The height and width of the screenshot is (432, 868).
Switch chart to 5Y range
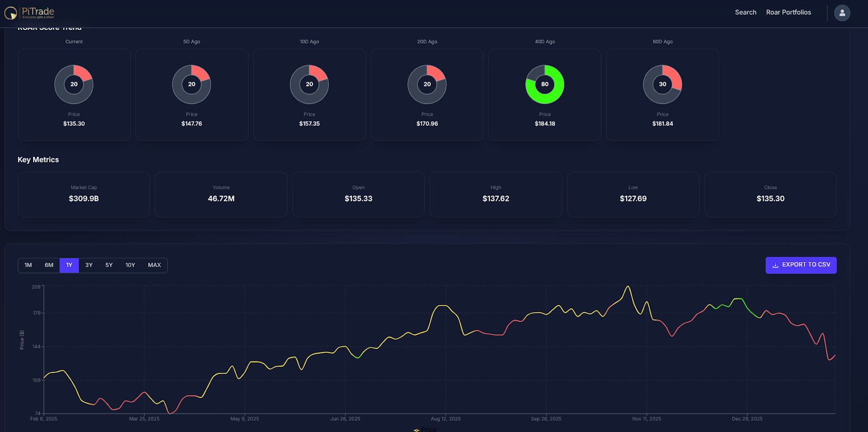[109, 265]
